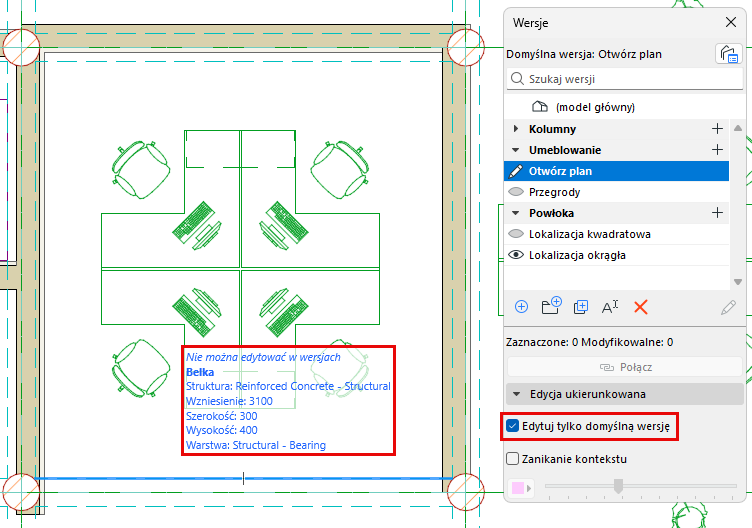Image resolution: width=752 pixels, height=528 pixels.
Task: Hide the Lokalizacja okrągła version
Action: (516, 255)
